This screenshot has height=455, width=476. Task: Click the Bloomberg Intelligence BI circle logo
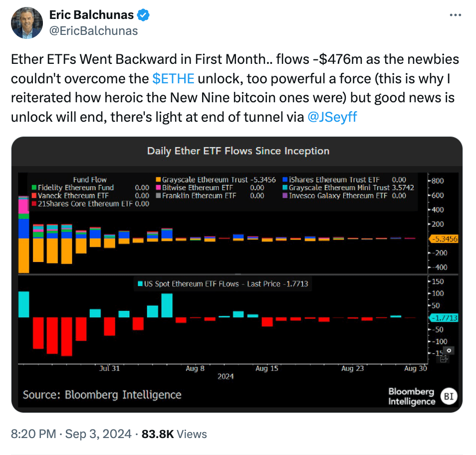pos(449,396)
